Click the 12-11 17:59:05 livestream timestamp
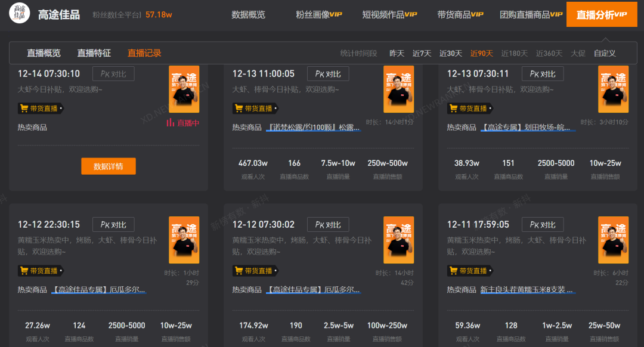The image size is (644, 347). (x=478, y=225)
